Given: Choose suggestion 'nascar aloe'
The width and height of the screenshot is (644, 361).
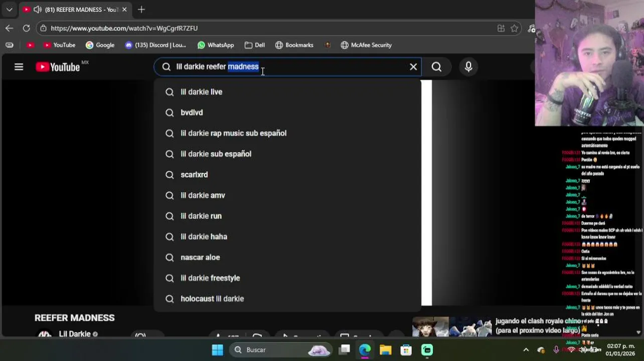Looking at the screenshot, I should click(x=288, y=257).
